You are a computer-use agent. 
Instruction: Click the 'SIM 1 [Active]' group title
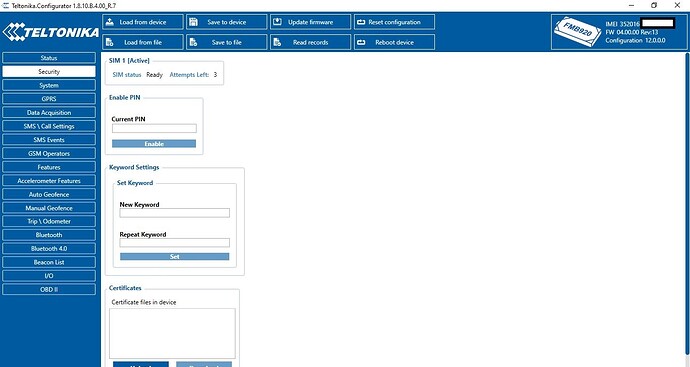pyautogui.click(x=129, y=61)
